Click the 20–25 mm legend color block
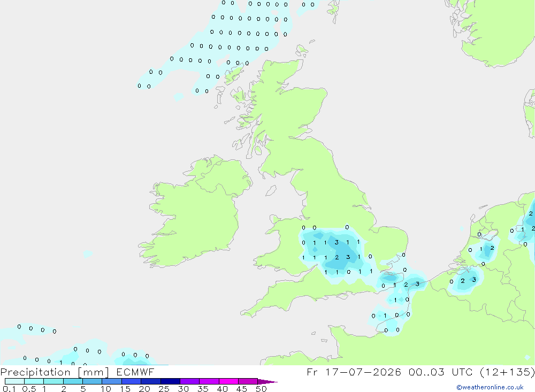 point(151,381)
